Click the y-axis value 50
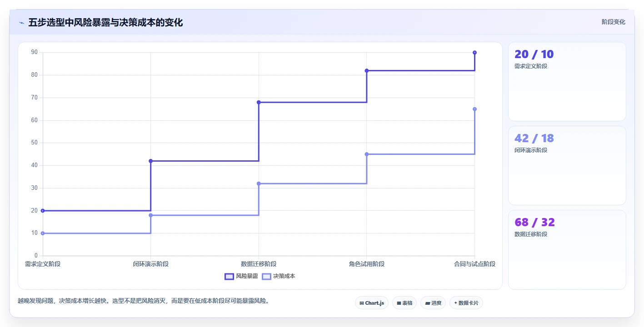This screenshot has width=644, height=327. point(35,143)
